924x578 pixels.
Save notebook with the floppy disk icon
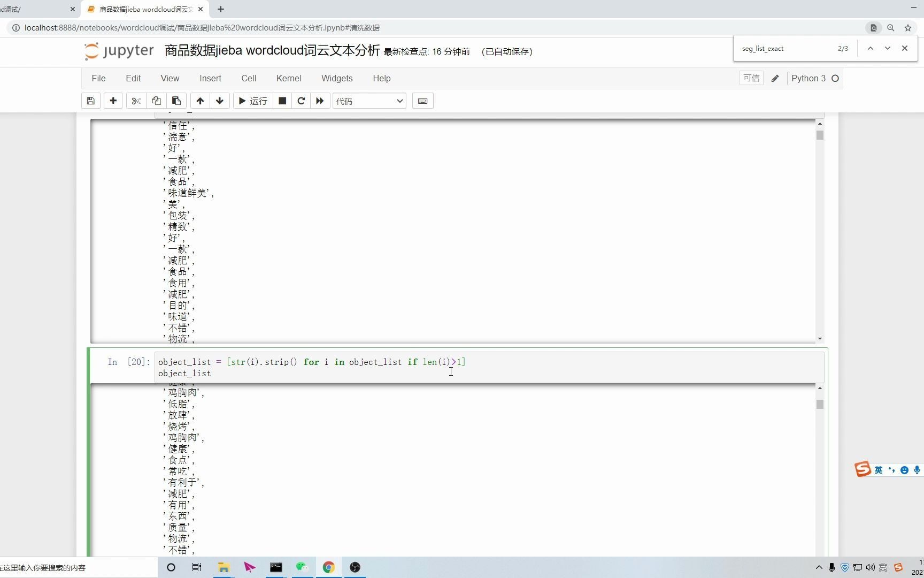click(91, 101)
